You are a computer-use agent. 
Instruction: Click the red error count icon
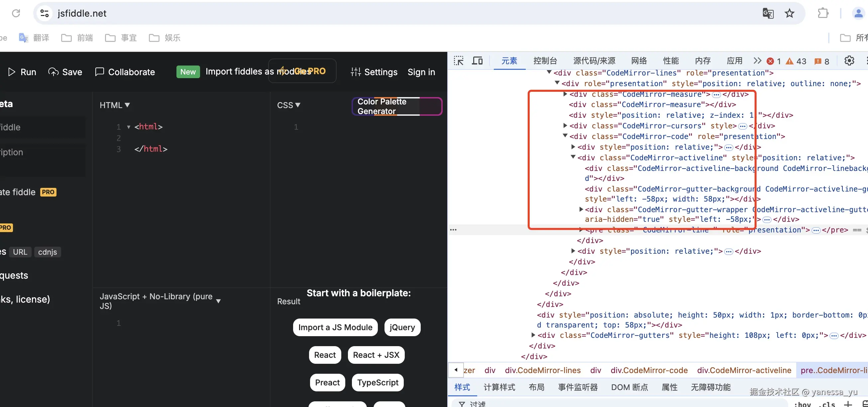[x=770, y=61]
